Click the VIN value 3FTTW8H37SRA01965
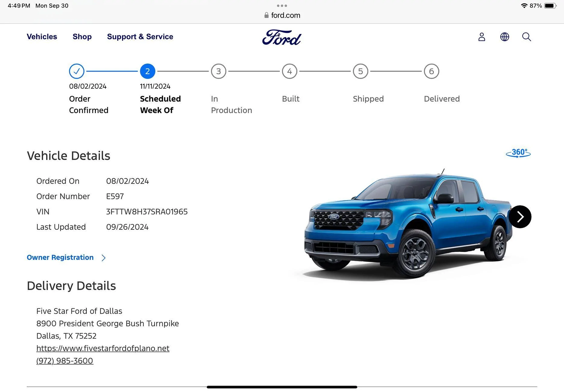The height and width of the screenshot is (392, 564). click(147, 212)
